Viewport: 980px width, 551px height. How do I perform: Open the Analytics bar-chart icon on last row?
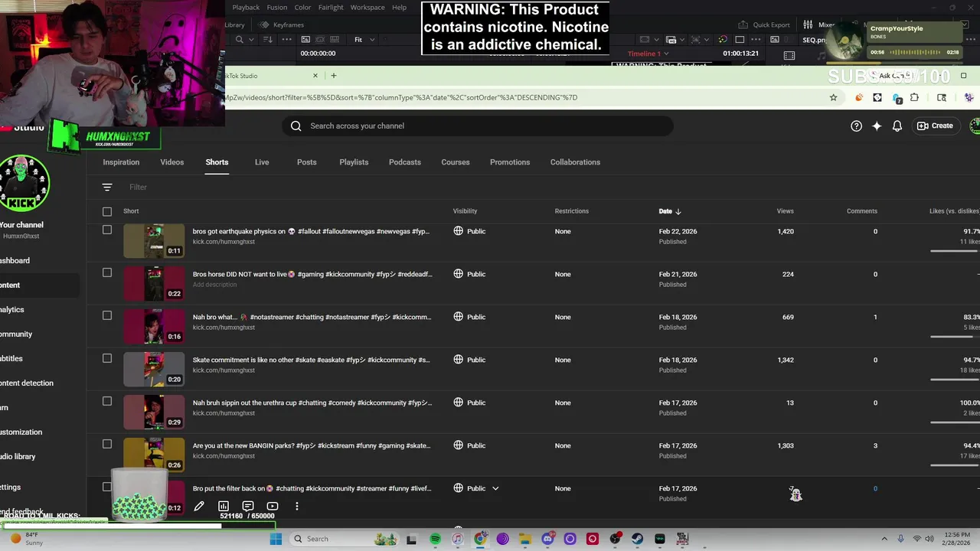(224, 506)
